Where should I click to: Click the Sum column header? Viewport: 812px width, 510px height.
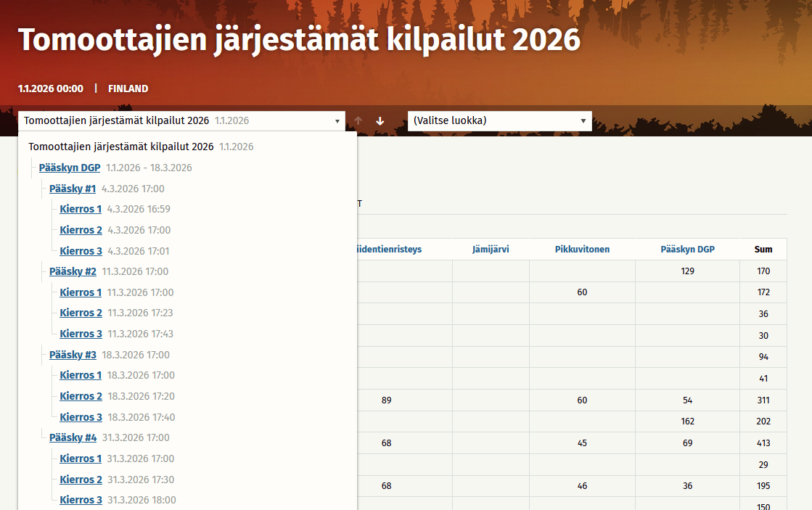point(763,249)
